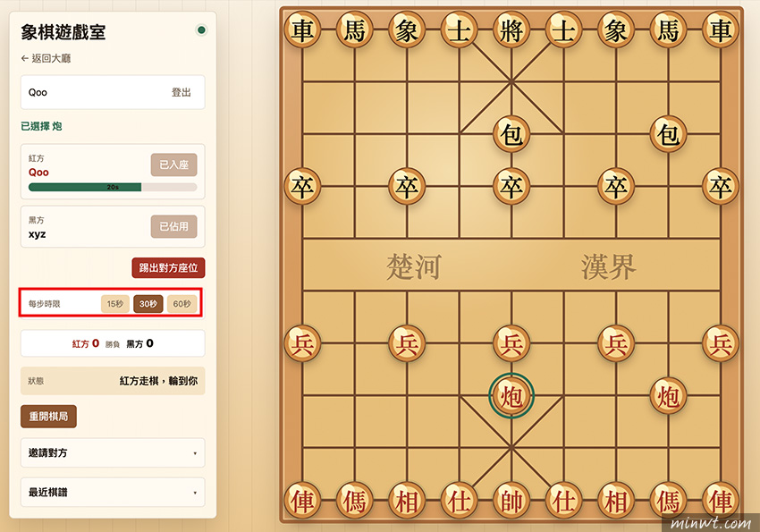The image size is (760, 532).
Task: Click the 已入座 button for red side
Action: click(174, 165)
